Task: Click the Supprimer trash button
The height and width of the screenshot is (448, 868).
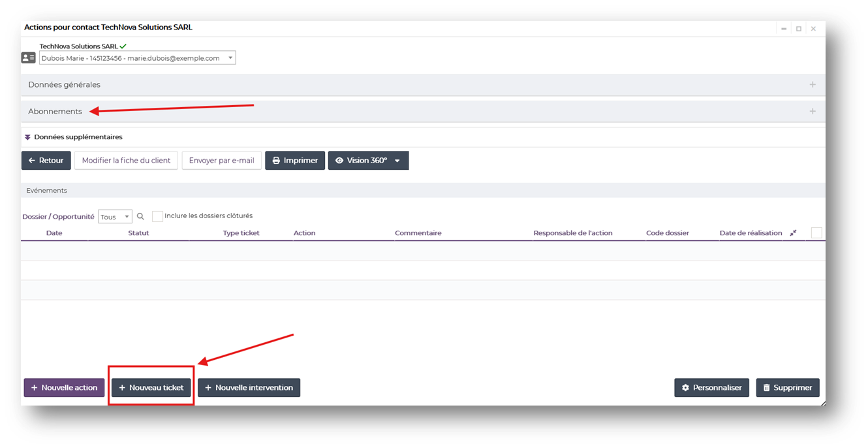Action: pyautogui.click(x=787, y=388)
